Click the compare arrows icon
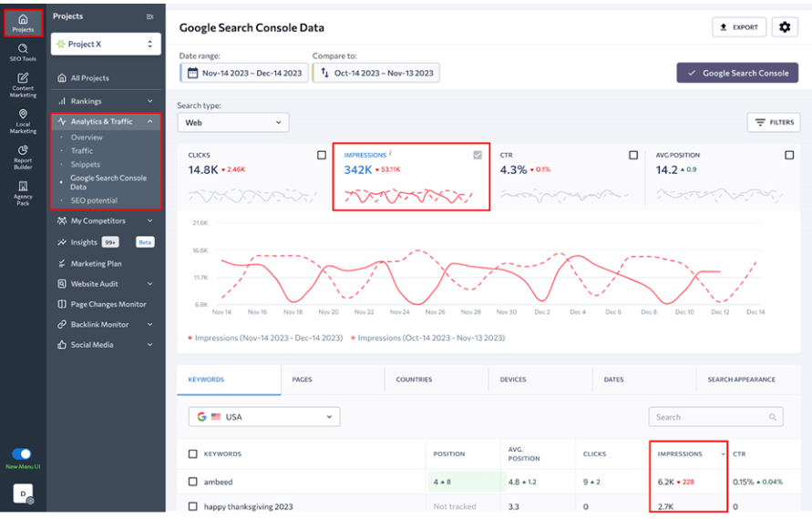Screen dimensions: 812x519 coord(324,73)
